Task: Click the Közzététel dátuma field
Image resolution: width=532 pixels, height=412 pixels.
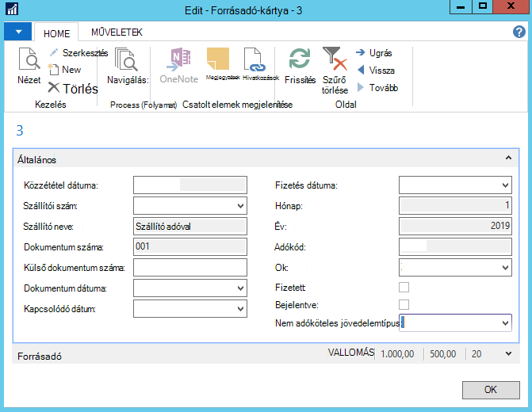Action: coord(190,185)
